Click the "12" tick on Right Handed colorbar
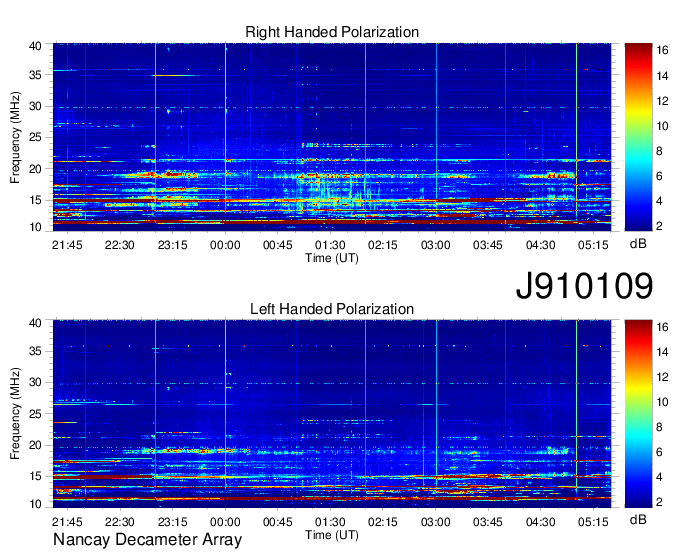This screenshot has width=680, height=552. [662, 101]
